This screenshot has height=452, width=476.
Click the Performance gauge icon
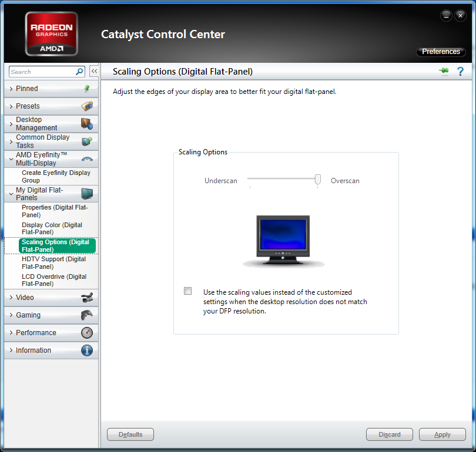pyautogui.click(x=87, y=333)
